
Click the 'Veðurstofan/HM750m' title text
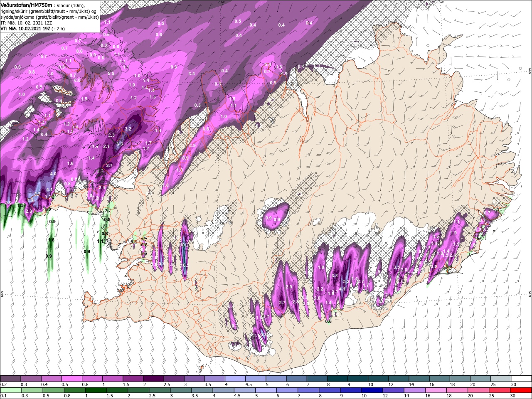[26, 5]
